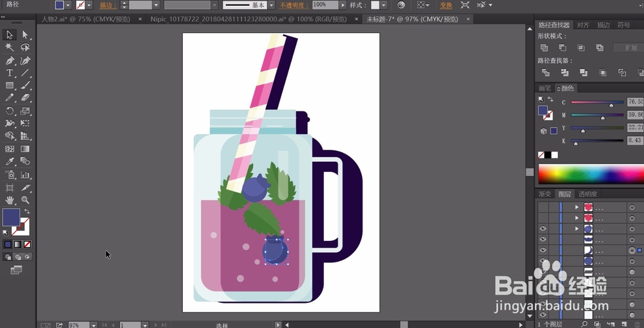Open the 对齐 panel tab
The width and height of the screenshot is (644, 328).
tap(583, 25)
